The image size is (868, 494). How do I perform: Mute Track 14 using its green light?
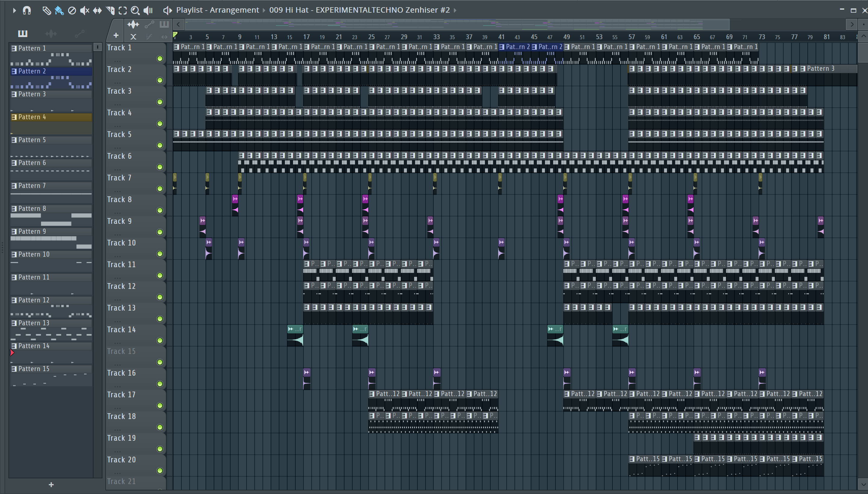(x=159, y=341)
